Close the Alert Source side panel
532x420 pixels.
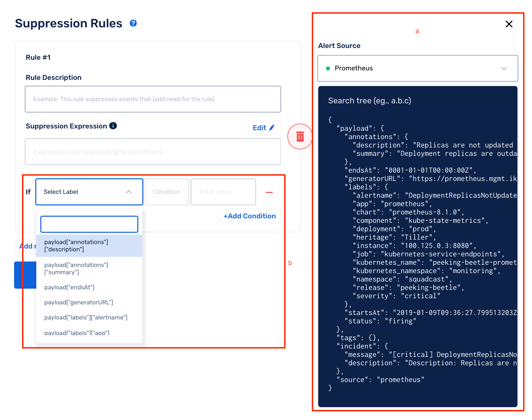[509, 24]
